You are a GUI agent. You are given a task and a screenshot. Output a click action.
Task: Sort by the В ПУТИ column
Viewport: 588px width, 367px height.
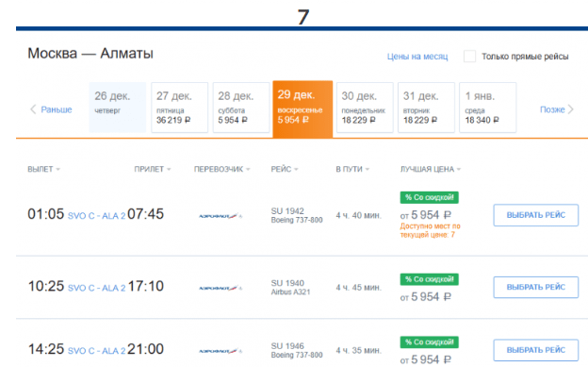coord(352,170)
